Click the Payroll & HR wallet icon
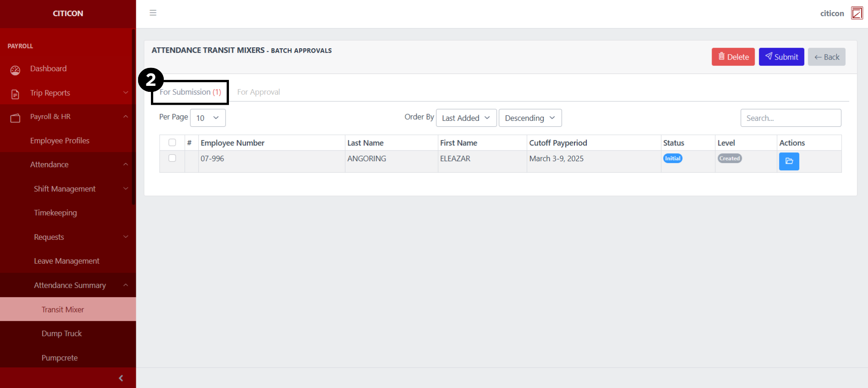The image size is (868, 388). [15, 118]
